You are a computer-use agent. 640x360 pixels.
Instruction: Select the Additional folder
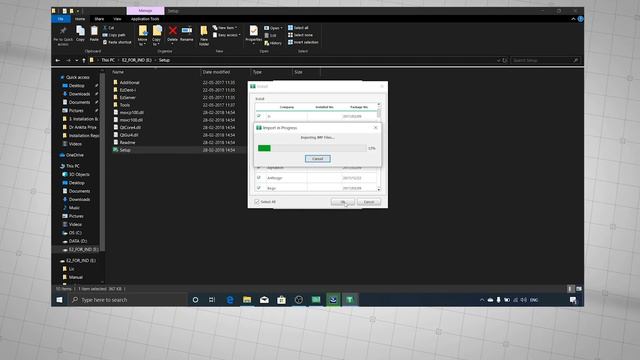pos(129,82)
